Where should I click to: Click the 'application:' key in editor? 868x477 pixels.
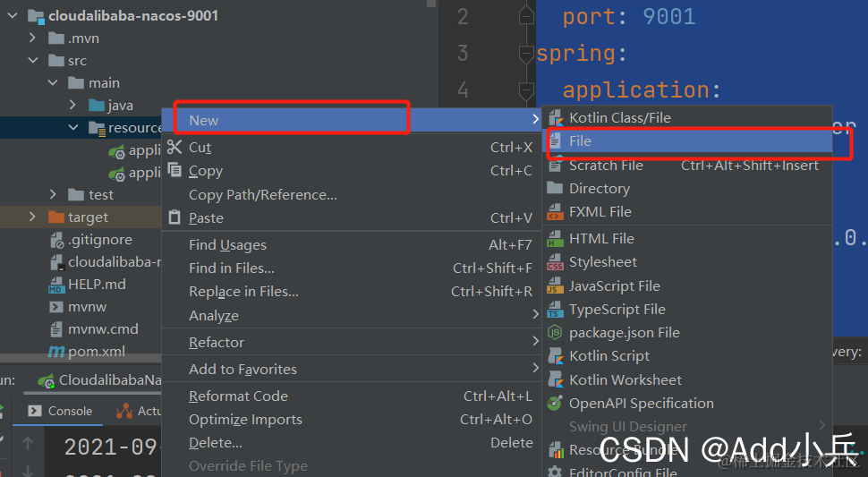642,89
